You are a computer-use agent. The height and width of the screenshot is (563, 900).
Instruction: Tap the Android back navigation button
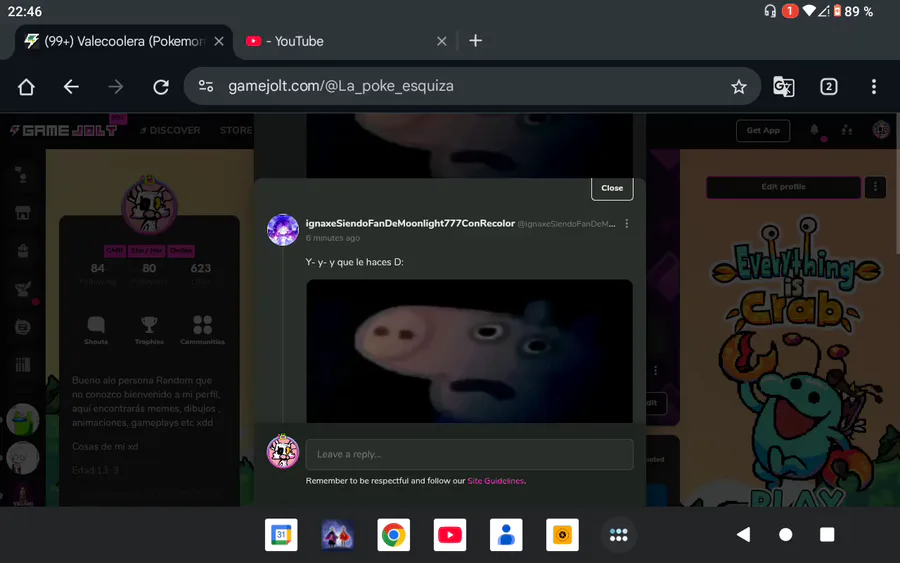click(x=743, y=535)
